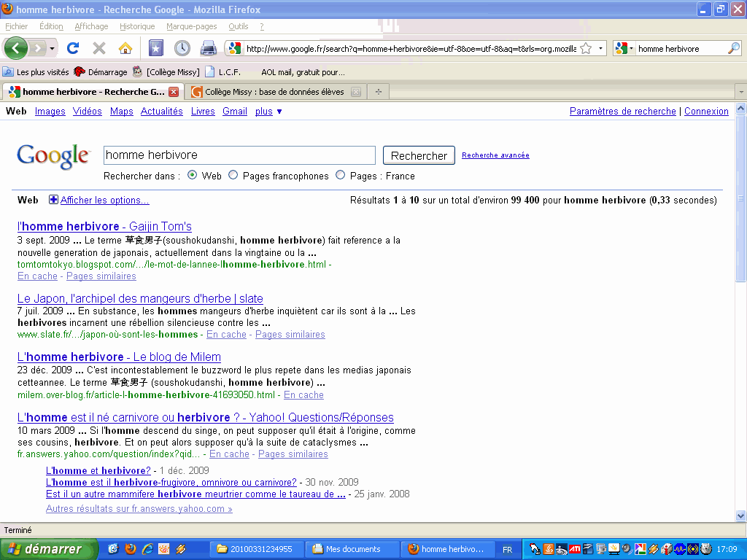747x560 pixels.
Task: Open the Fichier menu
Action: pyautogui.click(x=17, y=26)
